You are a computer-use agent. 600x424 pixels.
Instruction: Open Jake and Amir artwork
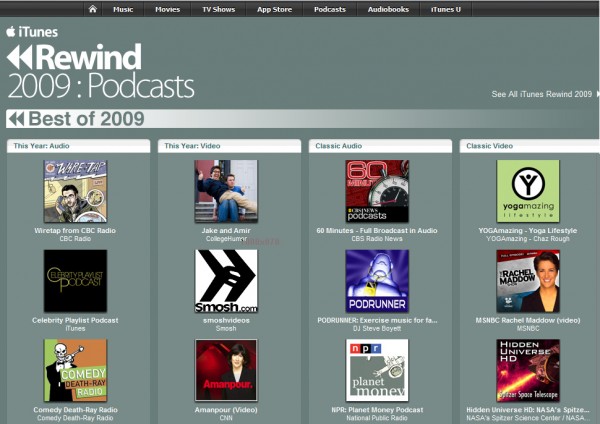pyautogui.click(x=226, y=191)
